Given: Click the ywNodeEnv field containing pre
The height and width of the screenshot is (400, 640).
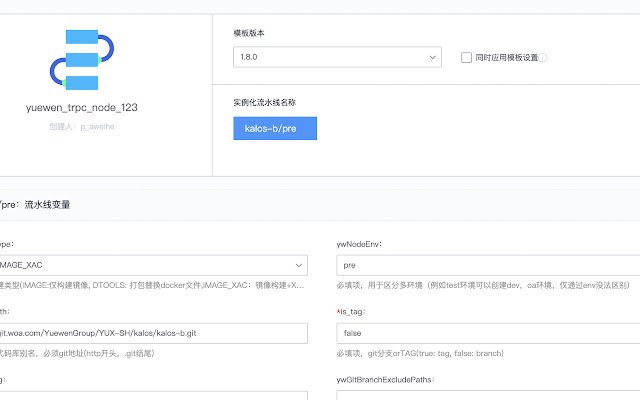Looking at the screenshot, I should click(488, 265).
